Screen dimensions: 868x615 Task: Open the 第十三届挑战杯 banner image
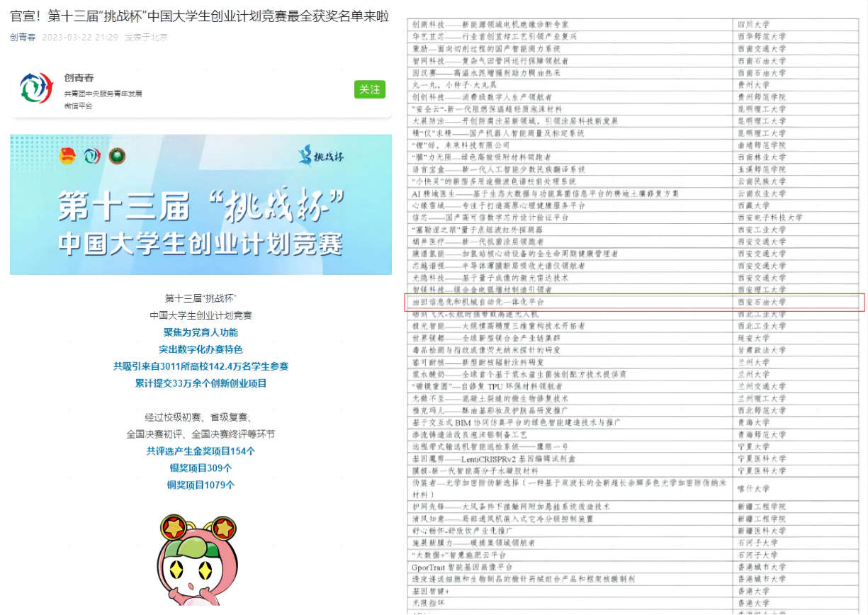pyautogui.click(x=201, y=205)
